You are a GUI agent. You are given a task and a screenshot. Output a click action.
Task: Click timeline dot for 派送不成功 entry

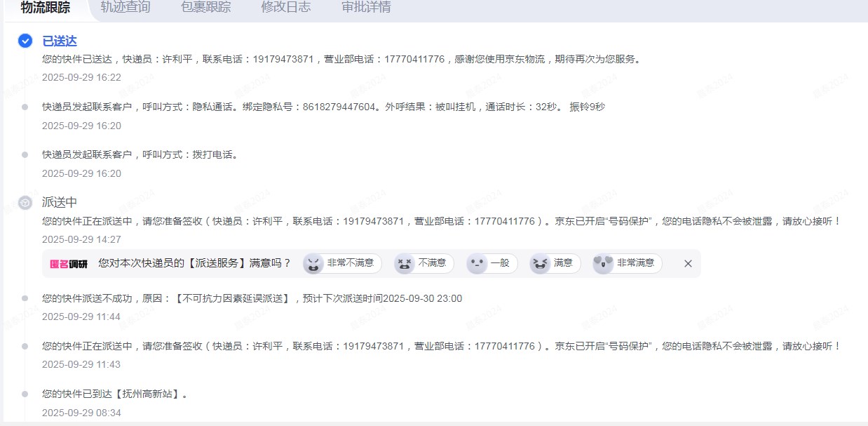click(x=25, y=299)
